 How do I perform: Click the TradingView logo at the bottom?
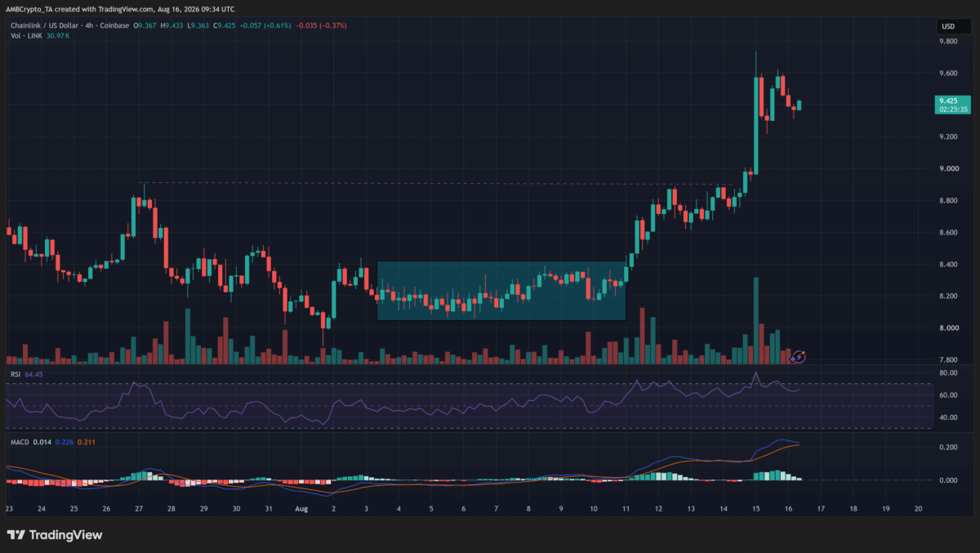click(x=55, y=535)
